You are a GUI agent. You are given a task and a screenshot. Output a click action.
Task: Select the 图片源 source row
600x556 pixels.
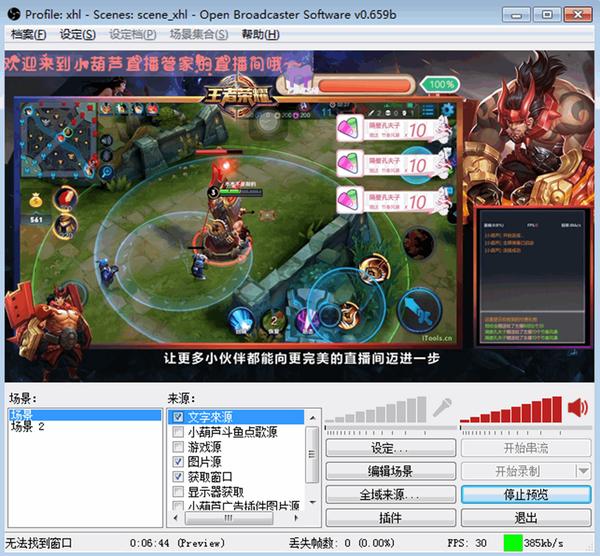coord(236,461)
